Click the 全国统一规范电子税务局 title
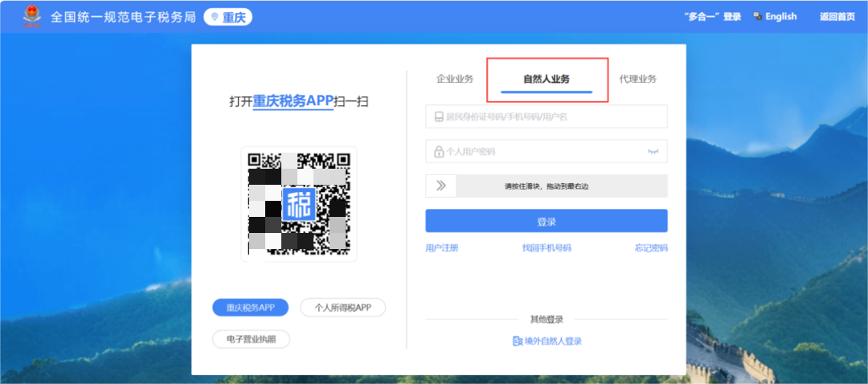This screenshot has width=868, height=384. (x=123, y=17)
